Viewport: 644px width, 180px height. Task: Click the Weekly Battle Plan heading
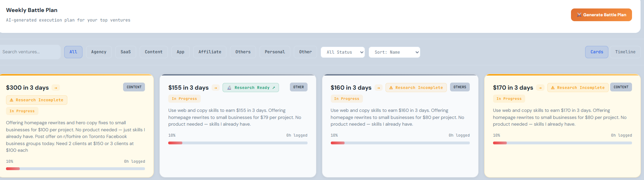[x=32, y=10]
